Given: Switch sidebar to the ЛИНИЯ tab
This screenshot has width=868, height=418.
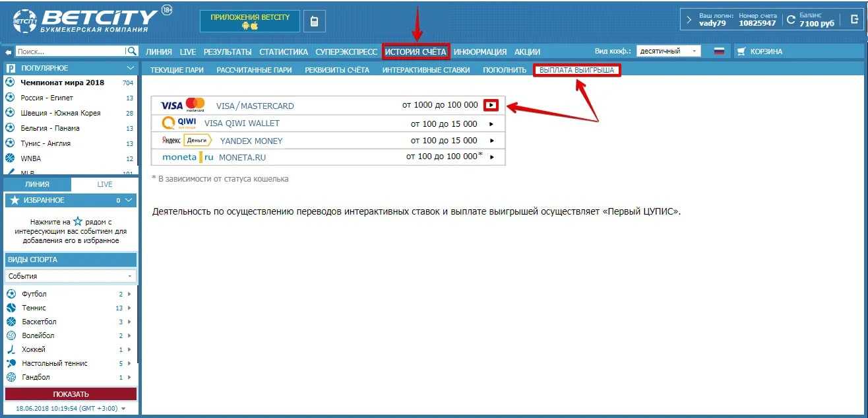Looking at the screenshot, I should [37, 184].
